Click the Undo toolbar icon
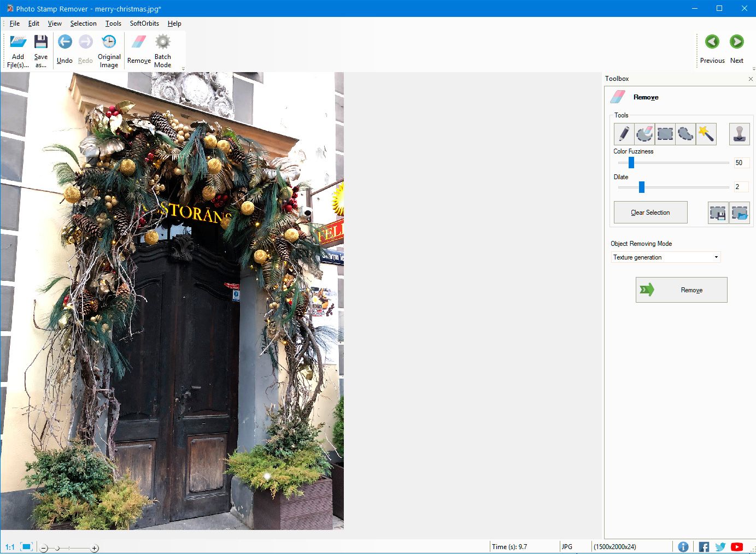756x554 pixels. 64,41
